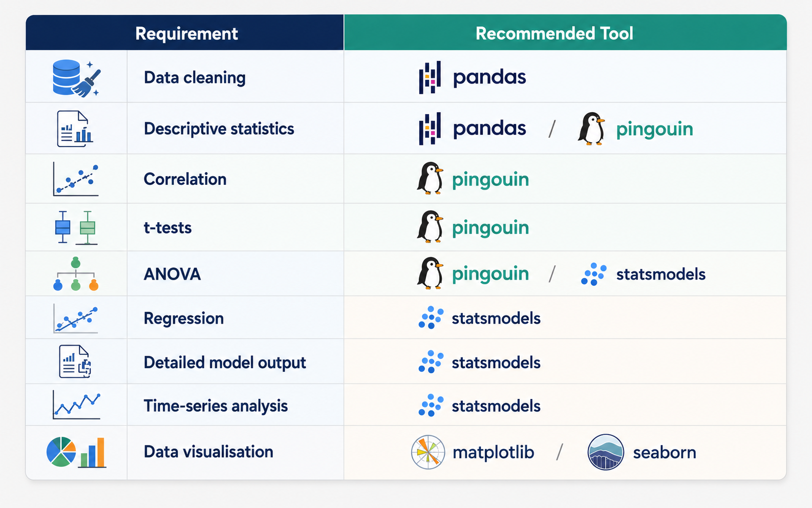Click 'pandas' word in Data cleaning row
Image resolution: width=812 pixels, height=508 pixels.
pyautogui.click(x=489, y=77)
